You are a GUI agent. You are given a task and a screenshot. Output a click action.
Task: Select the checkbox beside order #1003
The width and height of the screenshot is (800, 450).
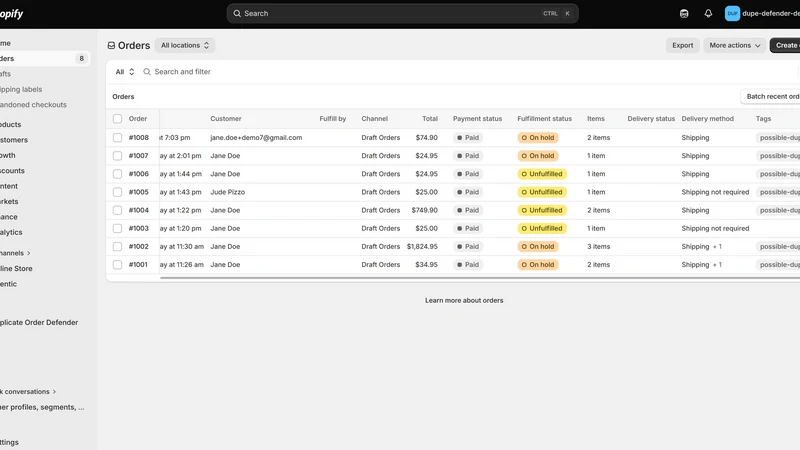(x=117, y=229)
